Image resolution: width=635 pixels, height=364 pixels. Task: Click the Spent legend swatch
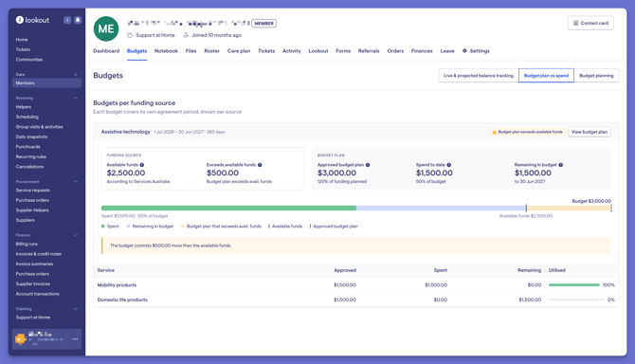coord(103,227)
